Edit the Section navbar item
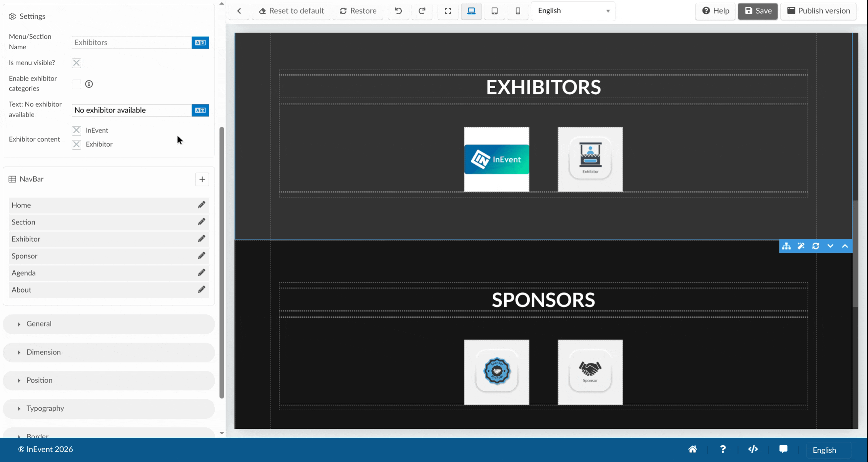This screenshot has width=868, height=462. [201, 222]
